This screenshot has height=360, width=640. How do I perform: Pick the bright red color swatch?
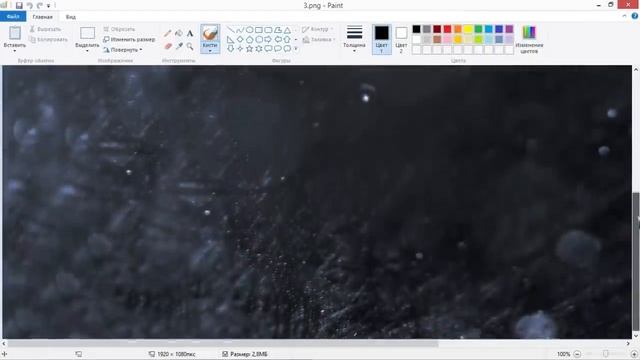447,29
